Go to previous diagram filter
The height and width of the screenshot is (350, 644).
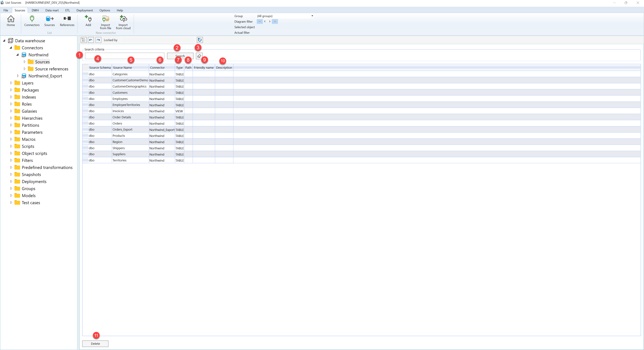(265, 21)
